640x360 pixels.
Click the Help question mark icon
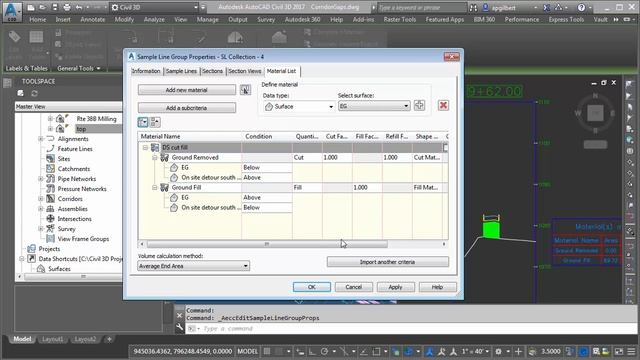pos(581,7)
